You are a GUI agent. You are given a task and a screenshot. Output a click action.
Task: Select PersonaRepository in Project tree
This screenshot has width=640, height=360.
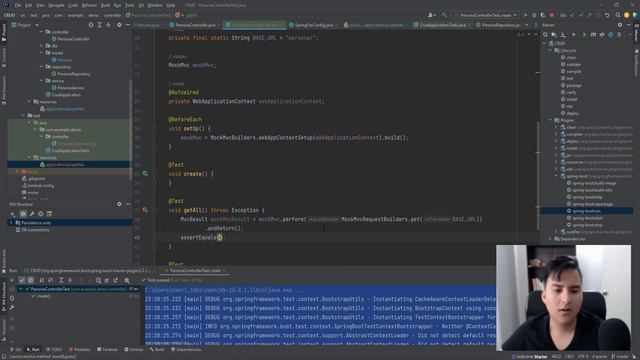pyautogui.click(x=71, y=74)
